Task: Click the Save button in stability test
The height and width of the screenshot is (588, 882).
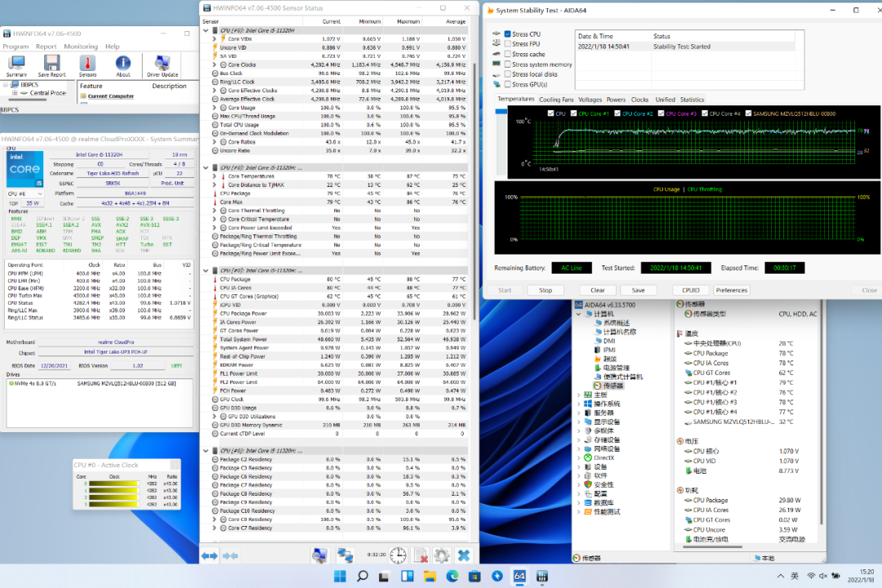Action: (x=639, y=291)
